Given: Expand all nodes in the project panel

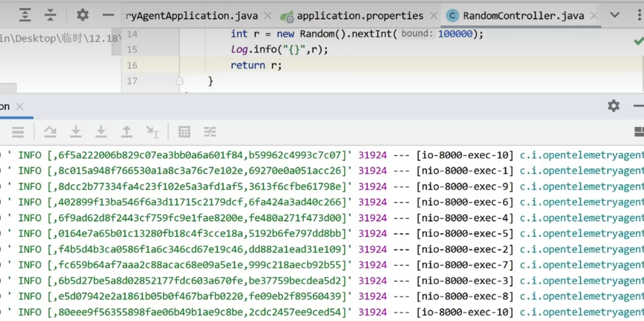Looking at the screenshot, I should [x=25, y=15].
